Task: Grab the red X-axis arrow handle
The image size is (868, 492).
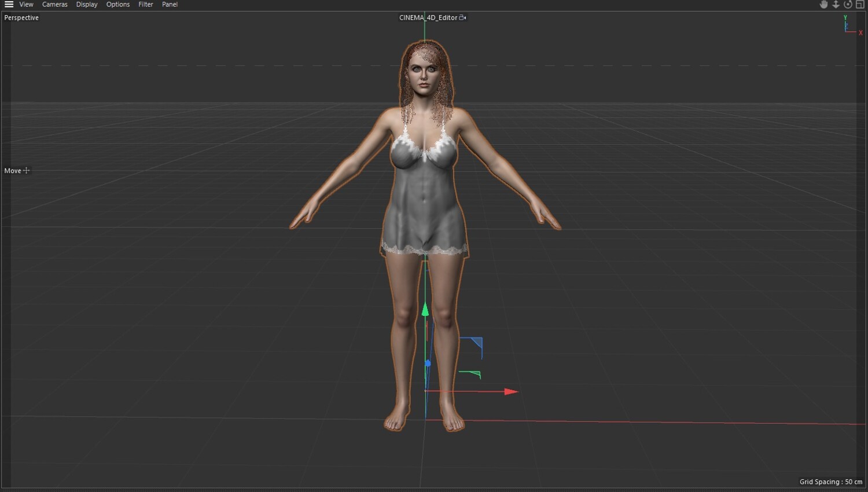Action: [511, 392]
